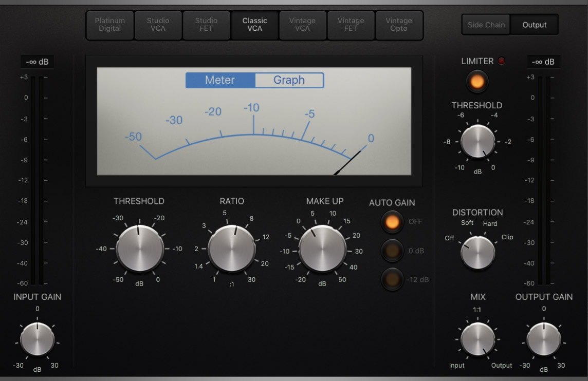Image resolution: width=588 pixels, height=381 pixels.
Task: Click the Mix '1:1' label
Action: pos(476,310)
